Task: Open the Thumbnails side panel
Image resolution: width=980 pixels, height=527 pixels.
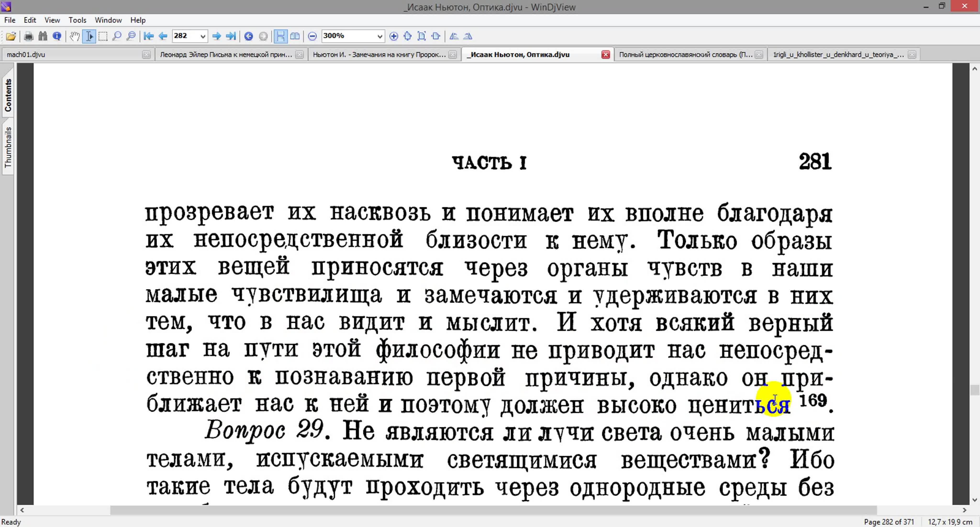Action: 8,147
